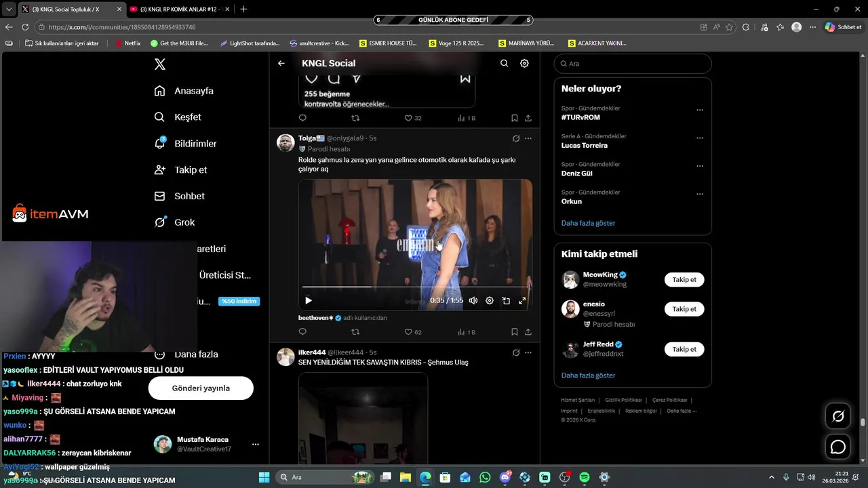Follow MeowKing with Takip et

[x=684, y=279]
